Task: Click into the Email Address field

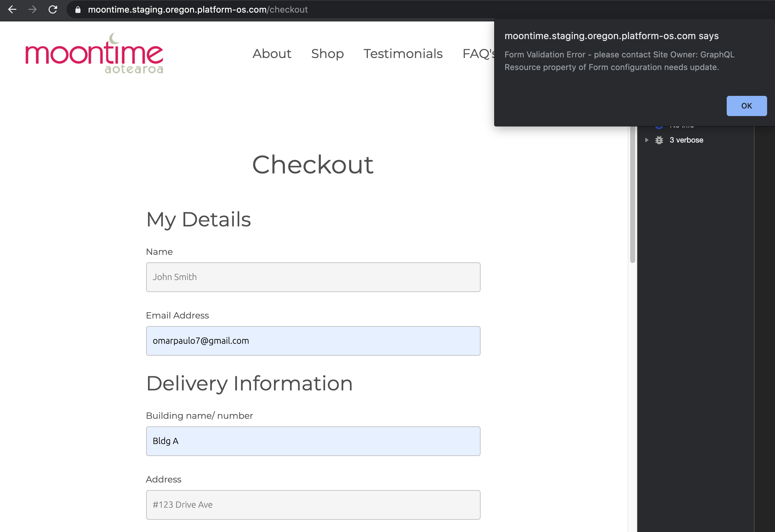Action: (x=313, y=341)
